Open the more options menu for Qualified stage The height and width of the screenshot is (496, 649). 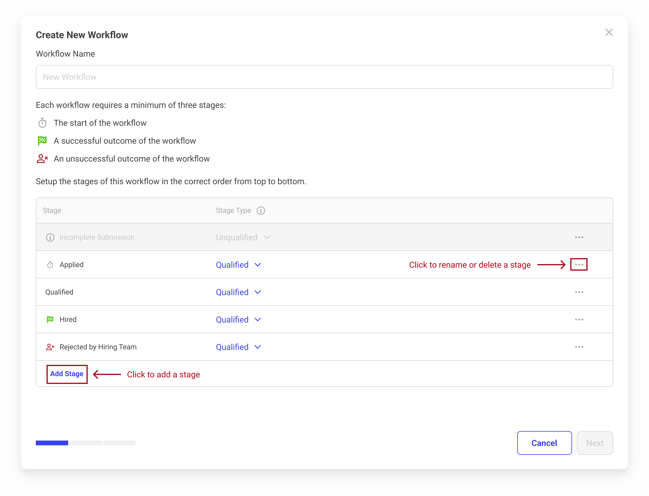coord(579,292)
